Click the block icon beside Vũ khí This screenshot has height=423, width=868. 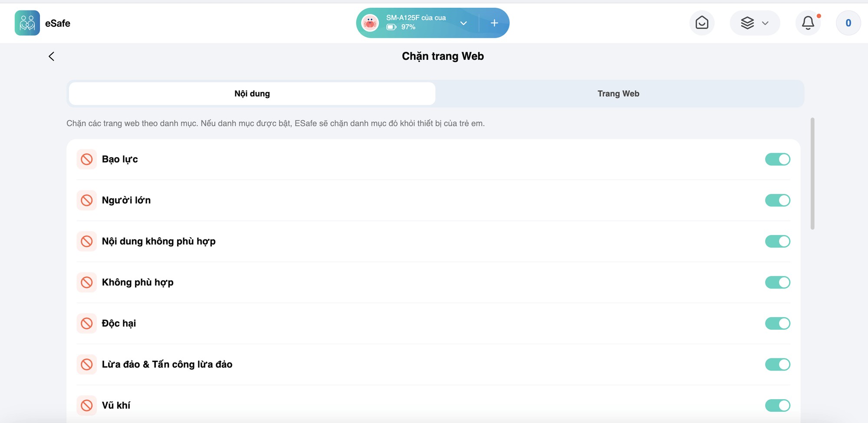coord(87,405)
